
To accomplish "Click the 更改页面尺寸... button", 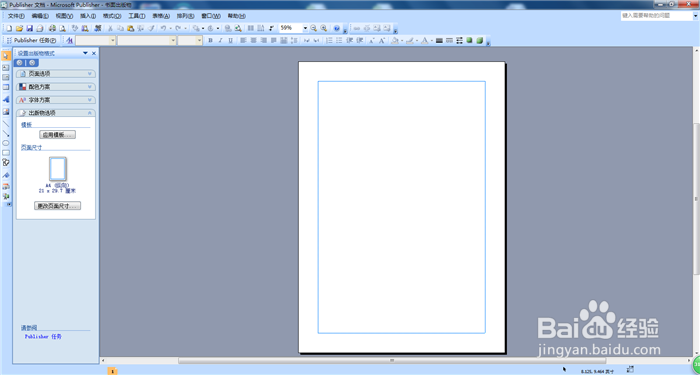I will pos(58,206).
